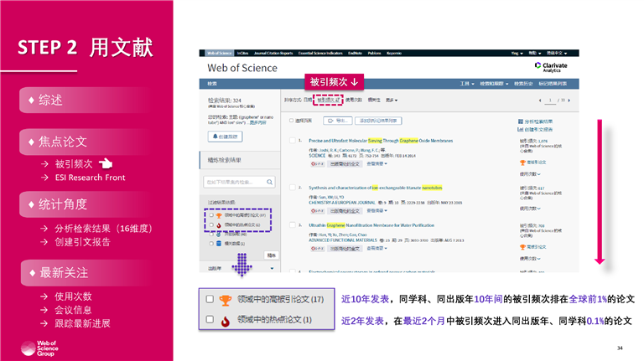Open the 简体中文 language dropdown
This screenshot has height=361, width=644.
pos(557,54)
